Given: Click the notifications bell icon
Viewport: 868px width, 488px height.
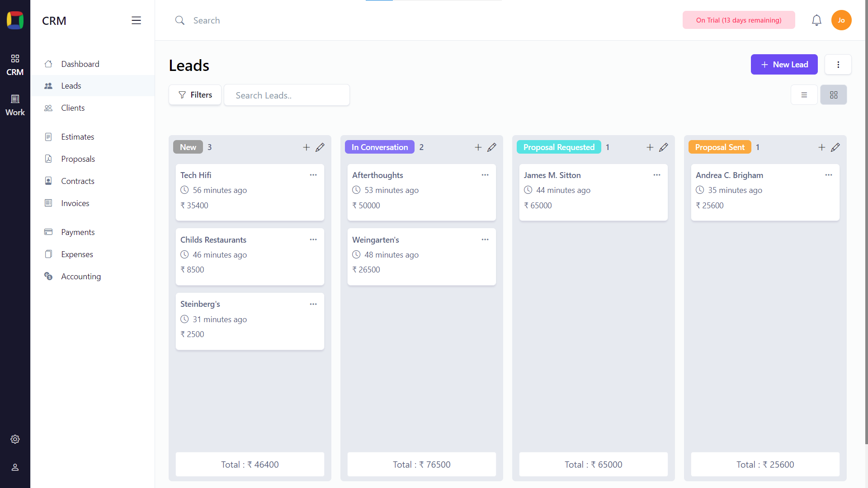Looking at the screenshot, I should (816, 20).
